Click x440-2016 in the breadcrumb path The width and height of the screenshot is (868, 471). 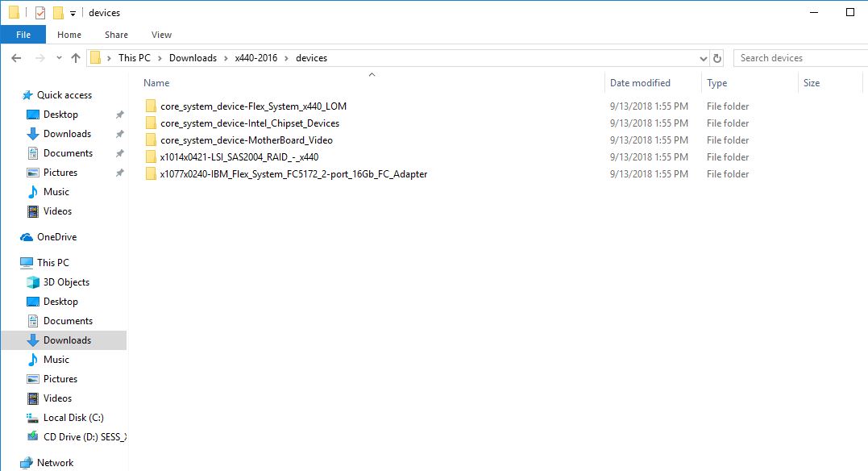(x=255, y=58)
